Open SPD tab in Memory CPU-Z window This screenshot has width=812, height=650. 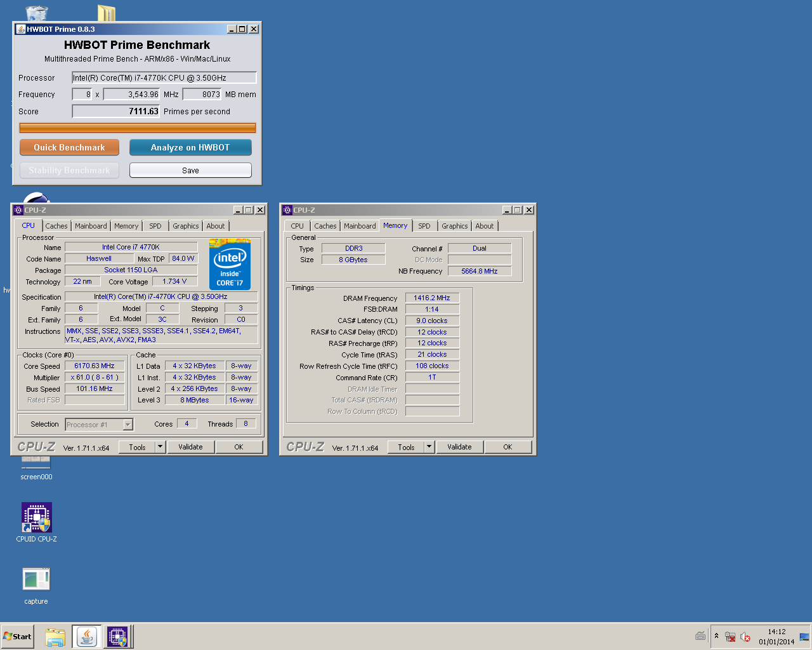pyautogui.click(x=424, y=226)
